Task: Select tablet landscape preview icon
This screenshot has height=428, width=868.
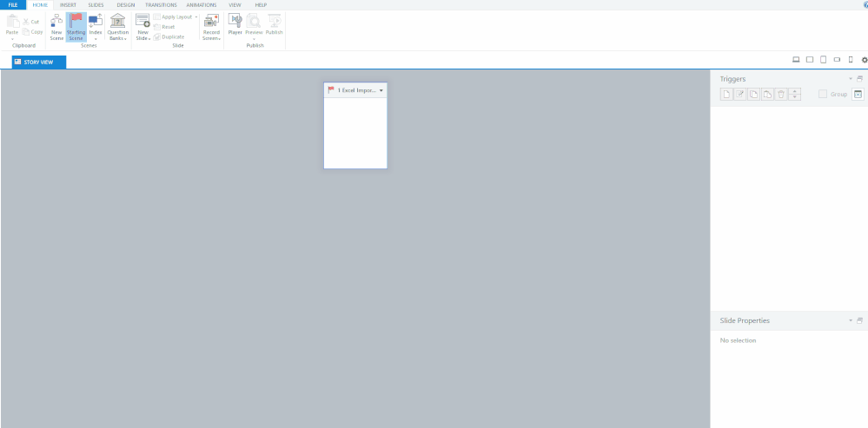Action: [x=809, y=60]
